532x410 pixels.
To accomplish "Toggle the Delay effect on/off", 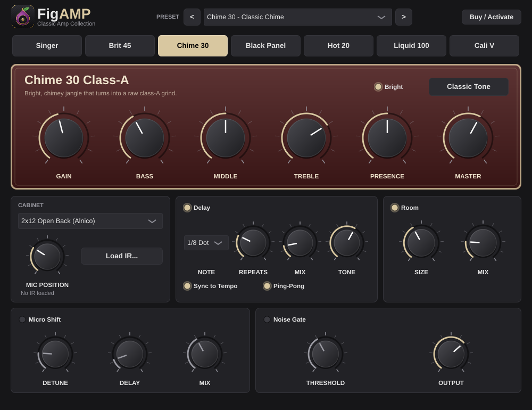I will pyautogui.click(x=196, y=208).
